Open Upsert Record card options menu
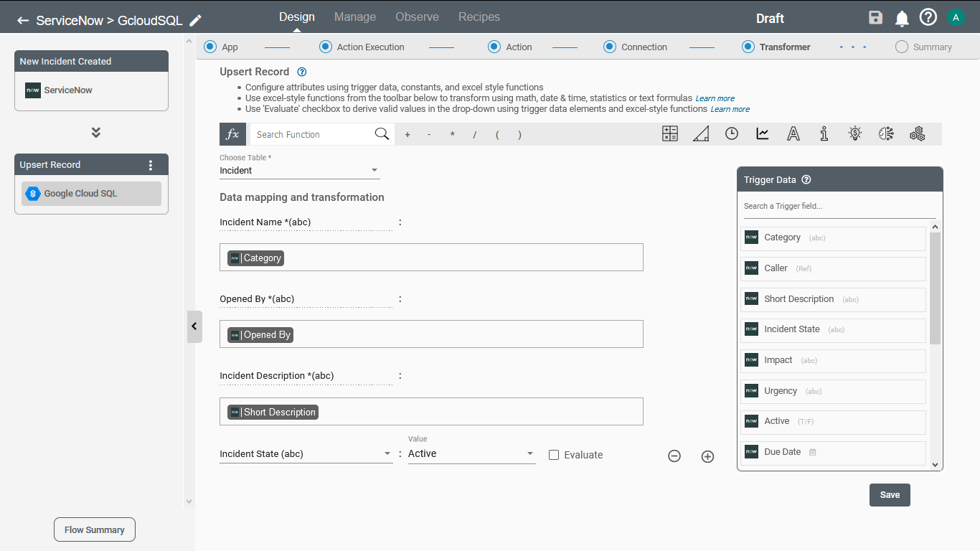This screenshot has height=551, width=980. (x=151, y=165)
